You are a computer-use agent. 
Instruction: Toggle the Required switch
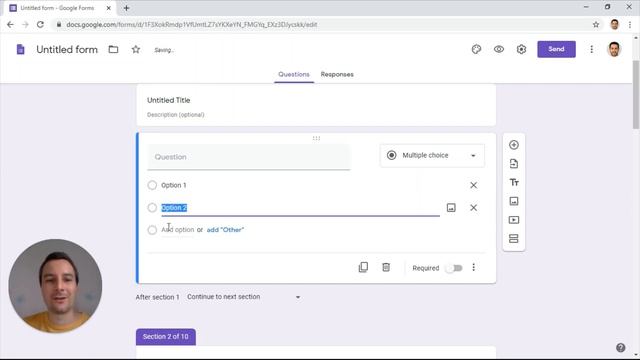pyautogui.click(x=454, y=268)
